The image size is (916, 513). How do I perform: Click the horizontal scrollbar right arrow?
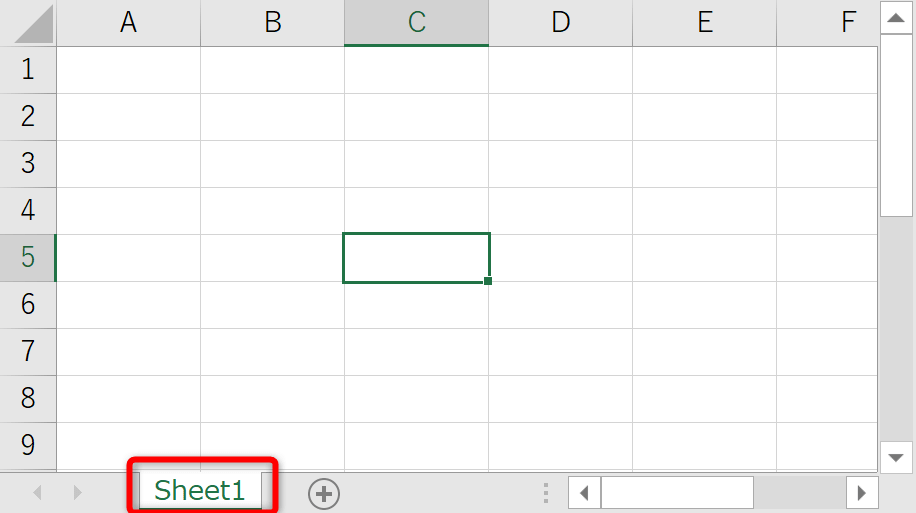pyautogui.click(x=861, y=493)
